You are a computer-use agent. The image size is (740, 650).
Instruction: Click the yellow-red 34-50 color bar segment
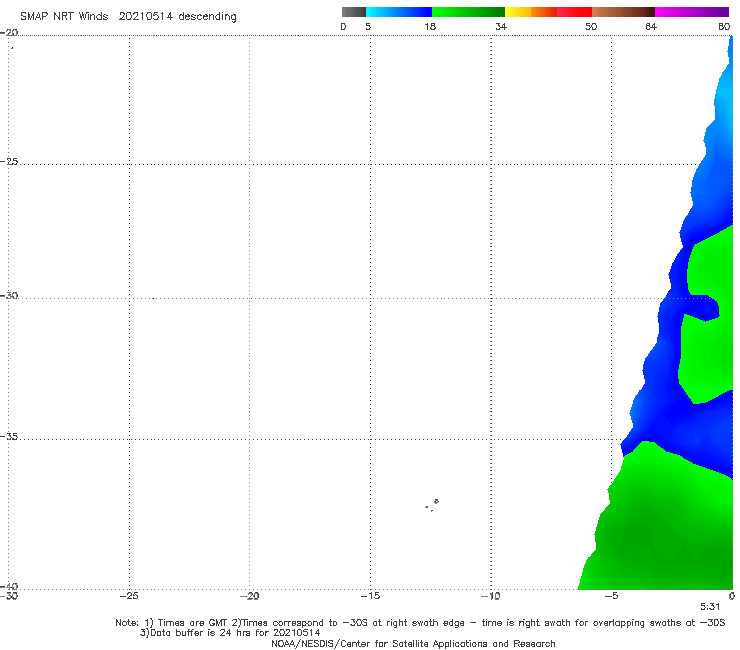point(548,12)
